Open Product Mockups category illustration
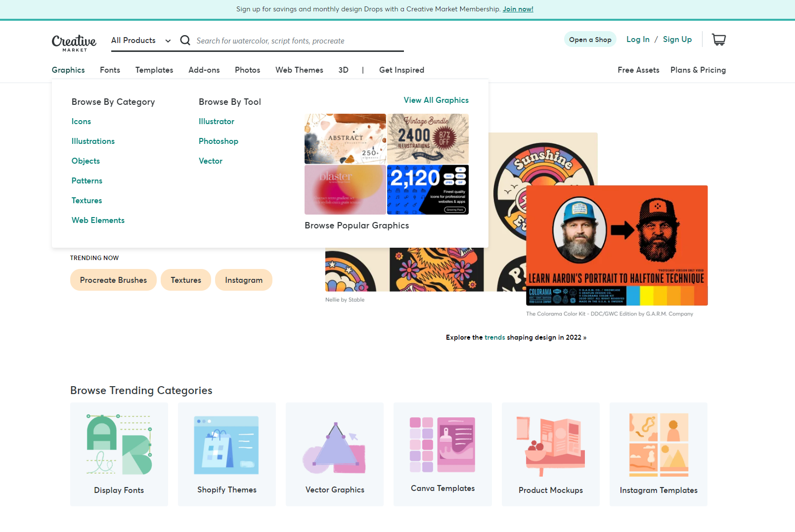 click(551, 446)
